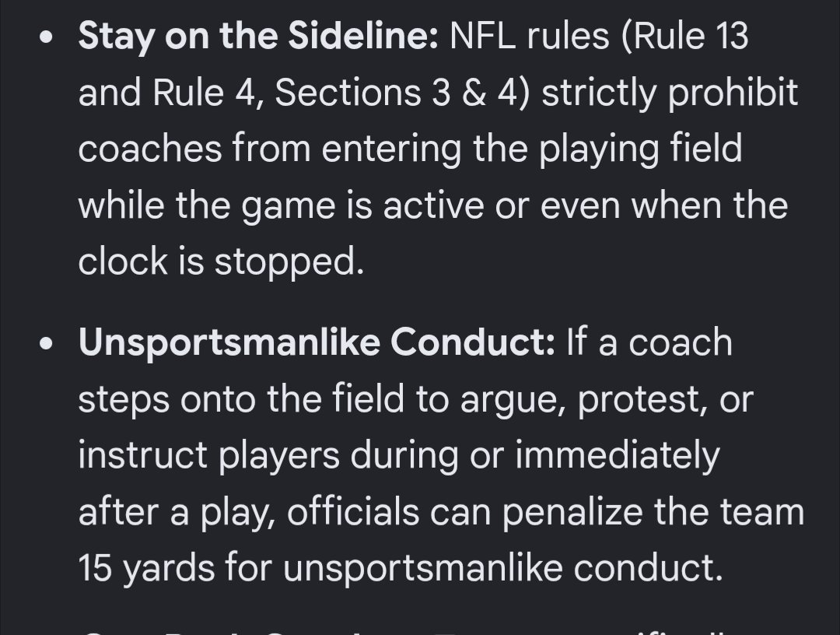Click the 'NFL rules' text
Viewport: 840px width, 635px height.
pyautogui.click(x=530, y=36)
